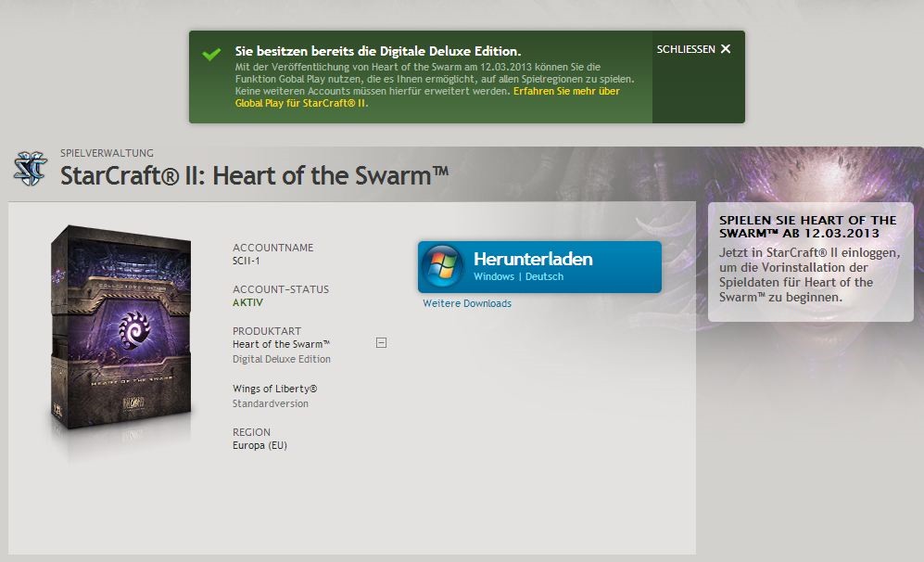Click the SPIELVERWALTUNG section label
The height and width of the screenshot is (562, 924).
tap(107, 153)
